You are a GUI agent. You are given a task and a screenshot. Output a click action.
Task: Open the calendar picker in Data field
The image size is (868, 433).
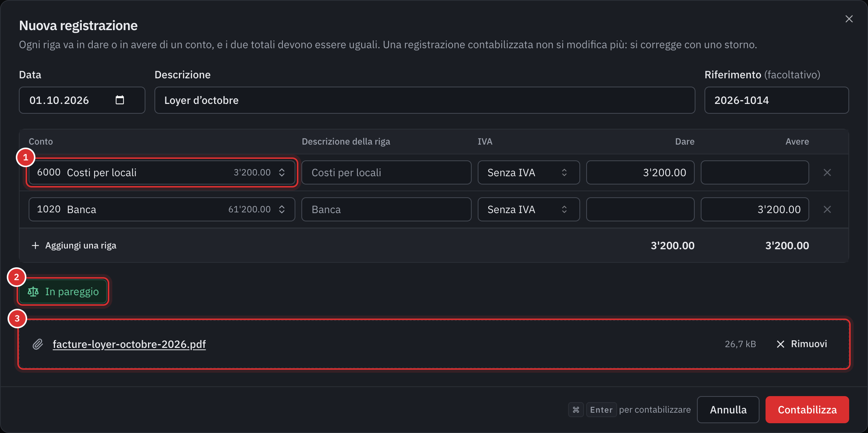(x=120, y=100)
